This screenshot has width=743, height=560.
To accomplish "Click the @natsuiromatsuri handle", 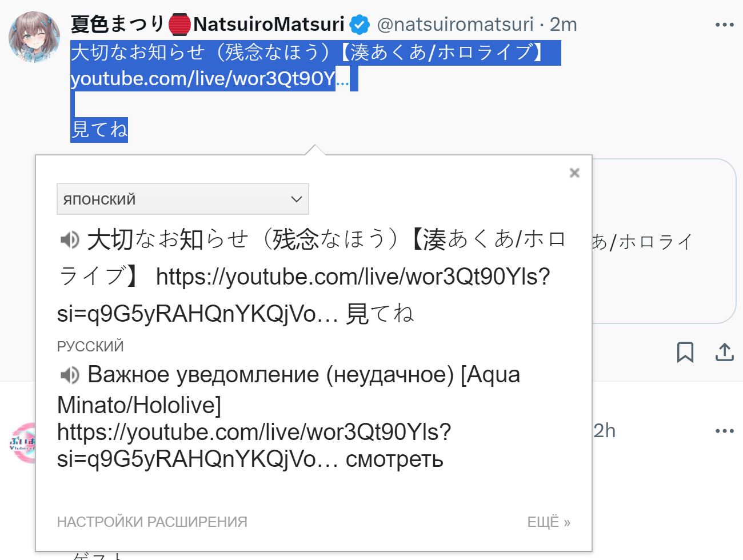I will coord(456,24).
